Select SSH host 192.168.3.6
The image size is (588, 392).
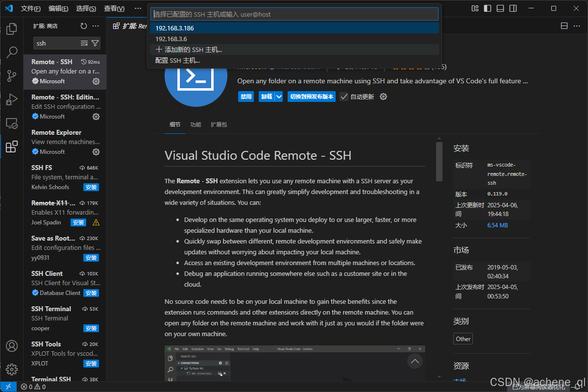click(x=294, y=39)
